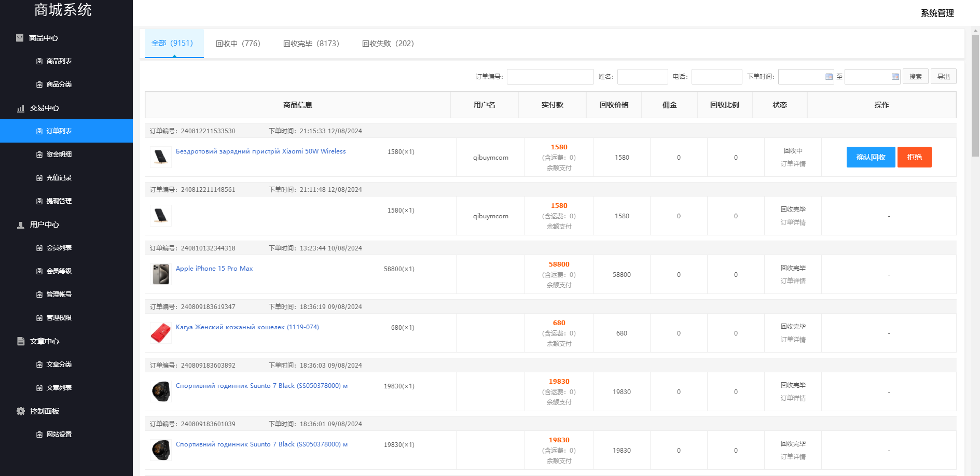The image size is (980, 476).
Task: Open the end date calendar picker icon
Action: pos(895,77)
